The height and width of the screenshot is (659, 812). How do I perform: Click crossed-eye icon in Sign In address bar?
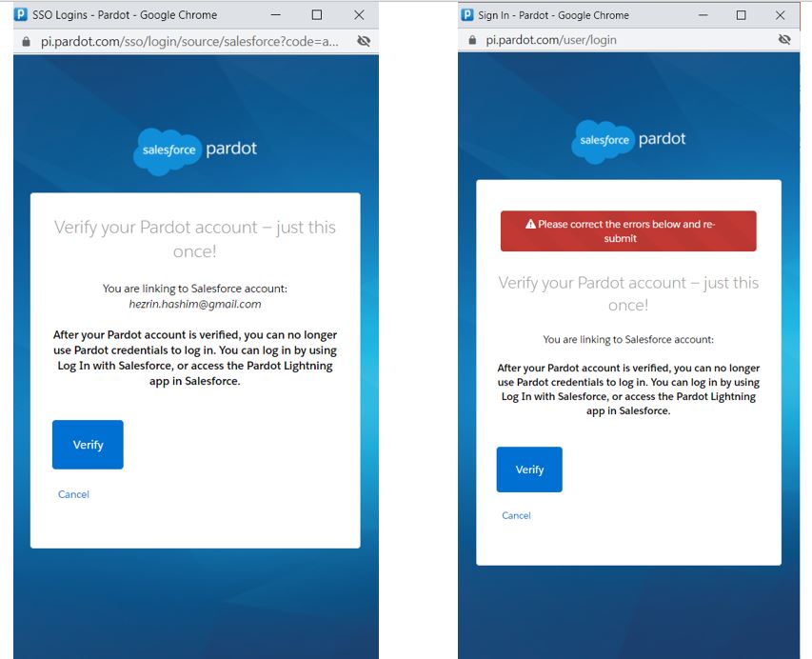(x=784, y=39)
